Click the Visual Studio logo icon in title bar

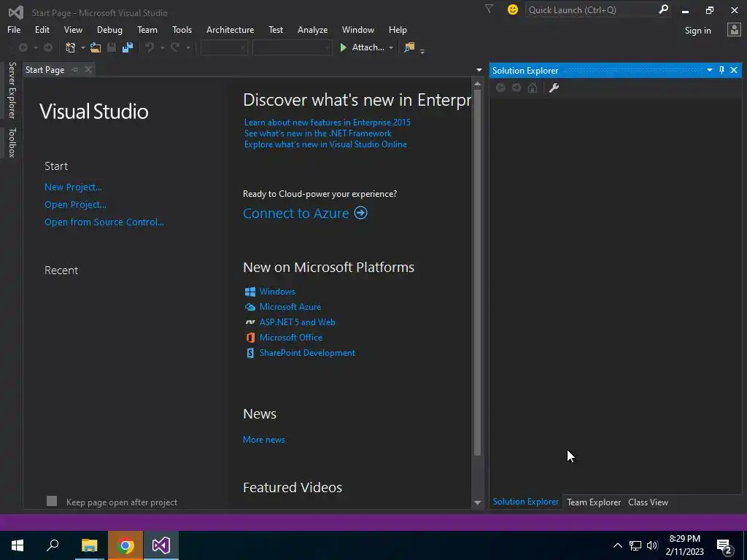[x=16, y=12]
